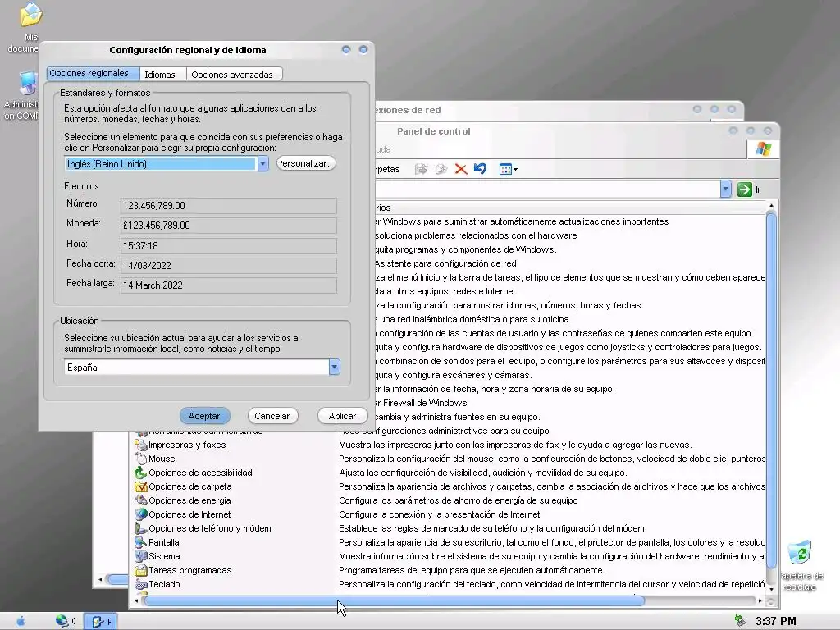840x630 pixels.
Task: Click the Mouse icon in Panel de control
Action: [141, 459]
